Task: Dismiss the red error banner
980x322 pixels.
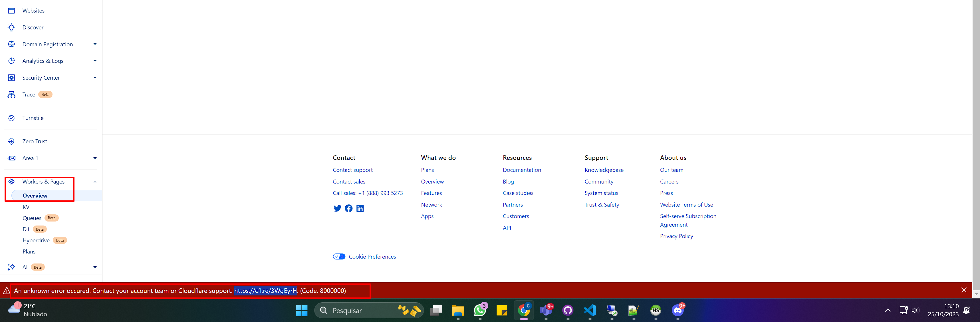Action: click(x=964, y=290)
